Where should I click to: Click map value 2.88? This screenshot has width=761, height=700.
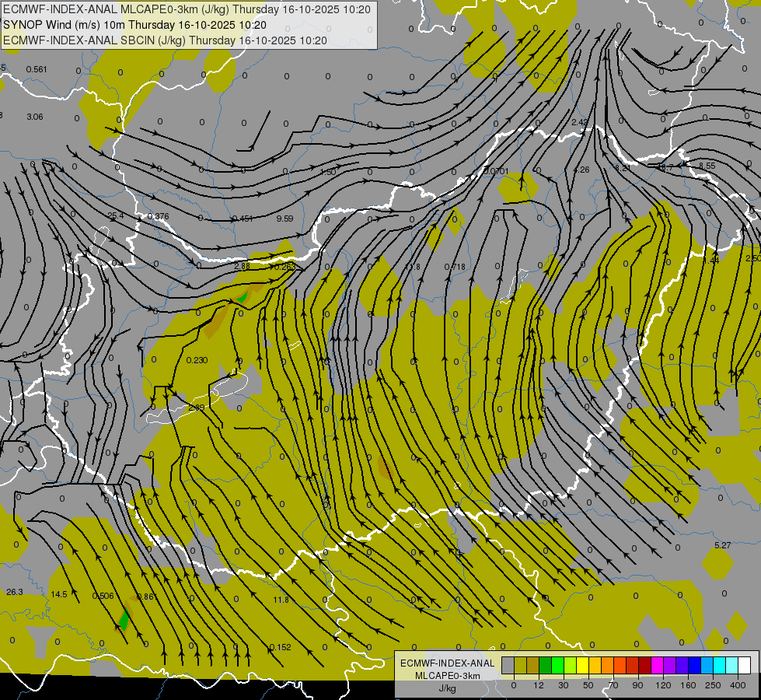click(x=242, y=266)
